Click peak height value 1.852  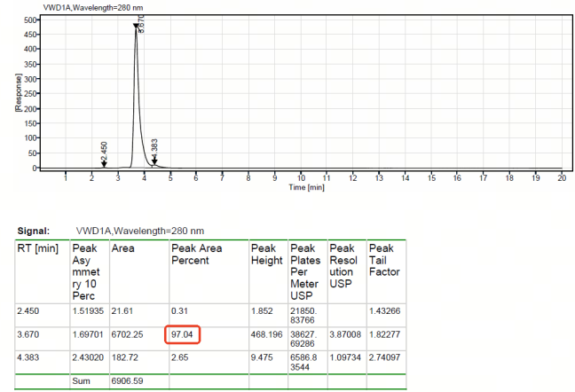tap(262, 311)
